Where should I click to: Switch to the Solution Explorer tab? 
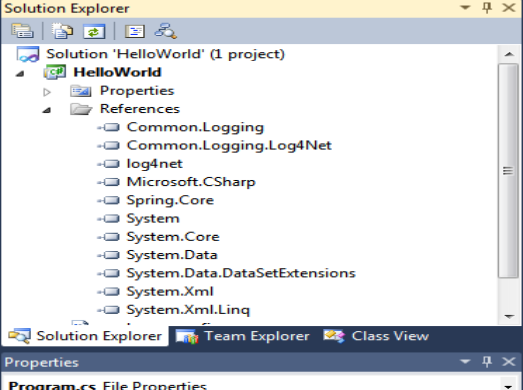[85, 336]
